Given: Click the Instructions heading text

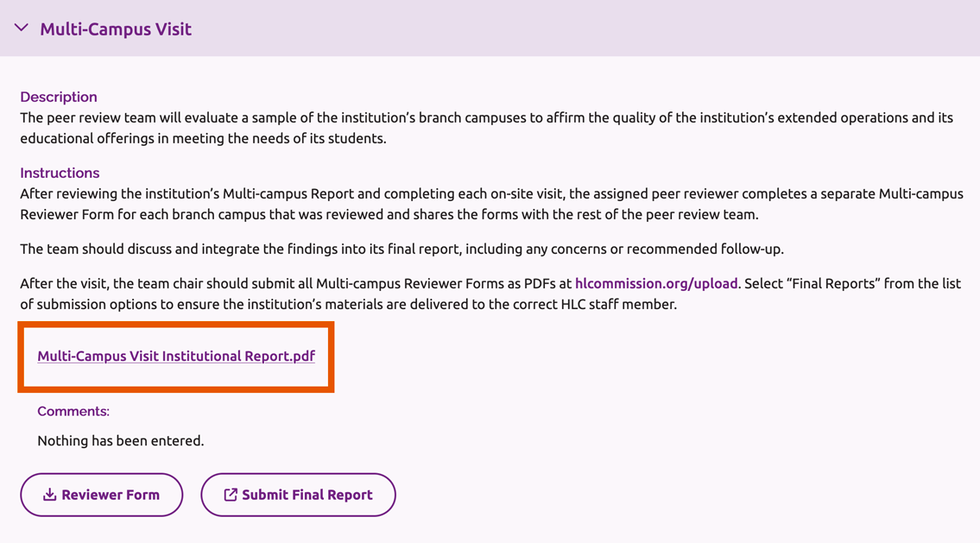Looking at the screenshot, I should [60, 173].
